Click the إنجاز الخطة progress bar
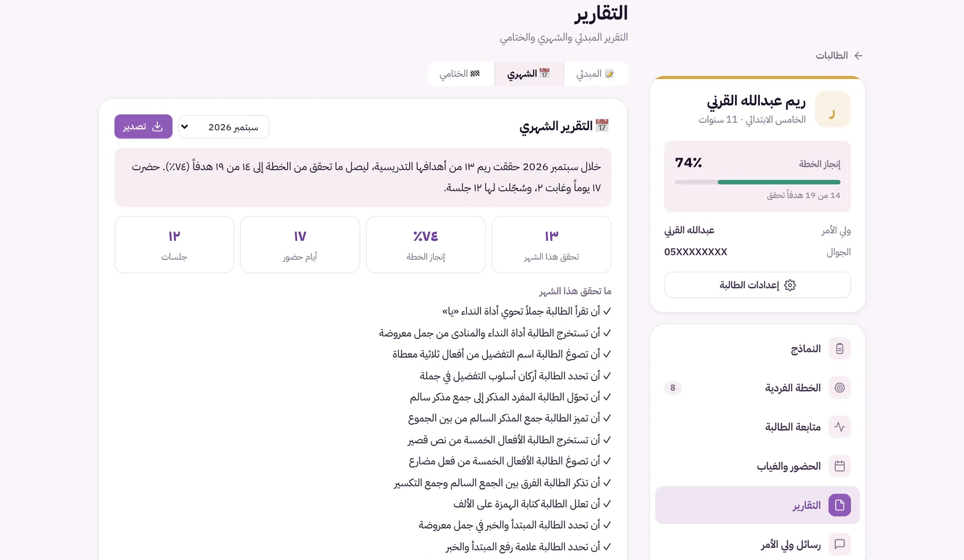This screenshot has height=560, width=964. pyautogui.click(x=757, y=182)
